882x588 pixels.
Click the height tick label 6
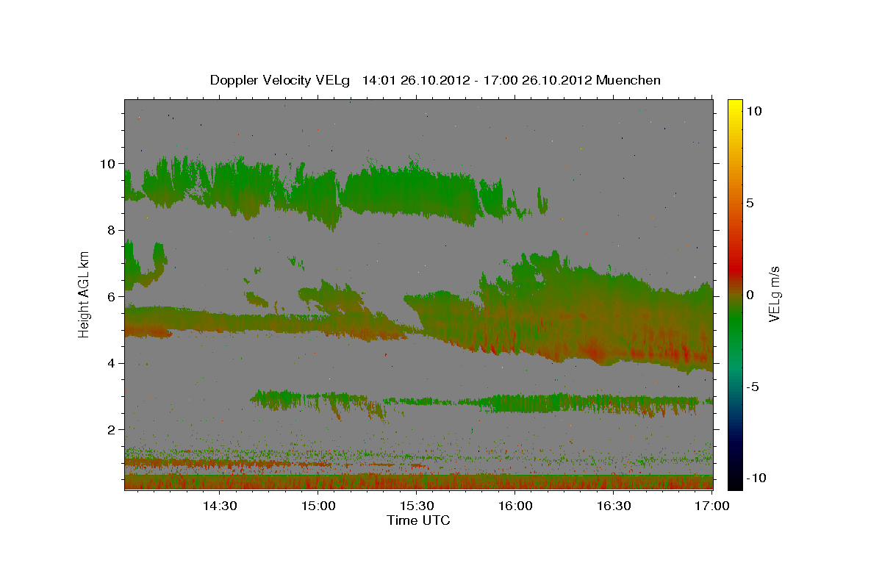pos(112,297)
